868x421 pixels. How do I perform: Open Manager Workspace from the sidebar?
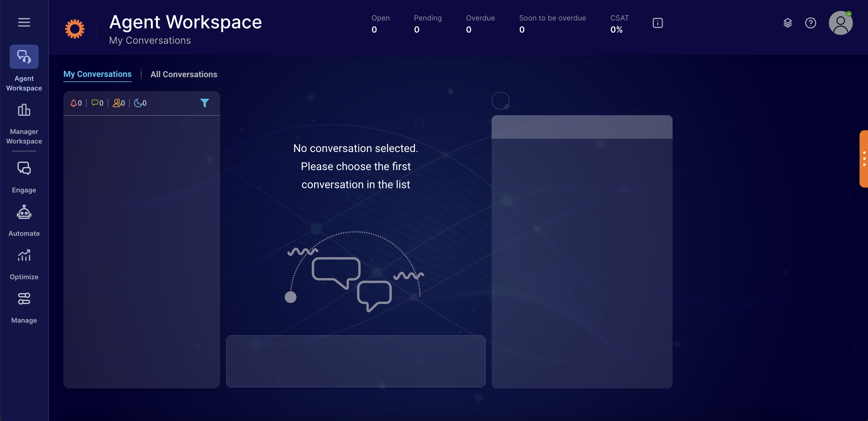(24, 124)
